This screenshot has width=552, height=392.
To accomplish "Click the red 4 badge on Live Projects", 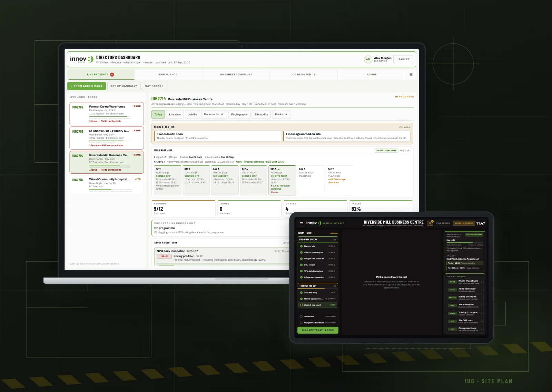I will point(112,74).
